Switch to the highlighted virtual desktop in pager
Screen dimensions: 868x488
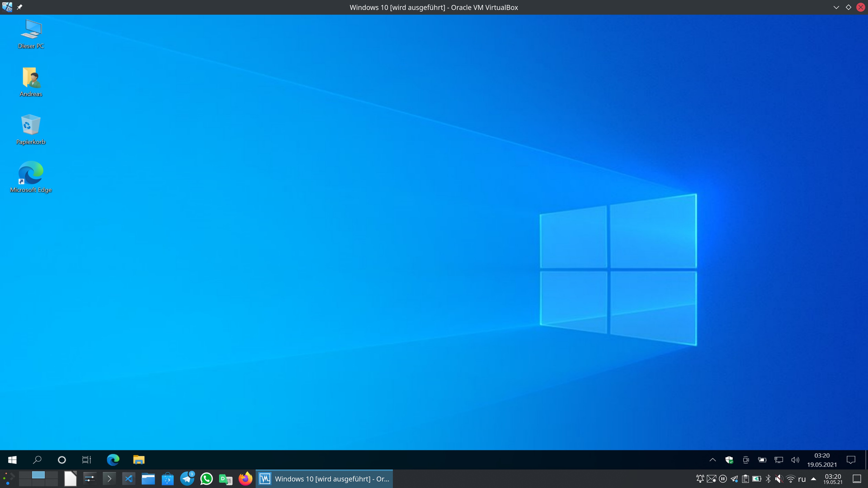point(38,475)
